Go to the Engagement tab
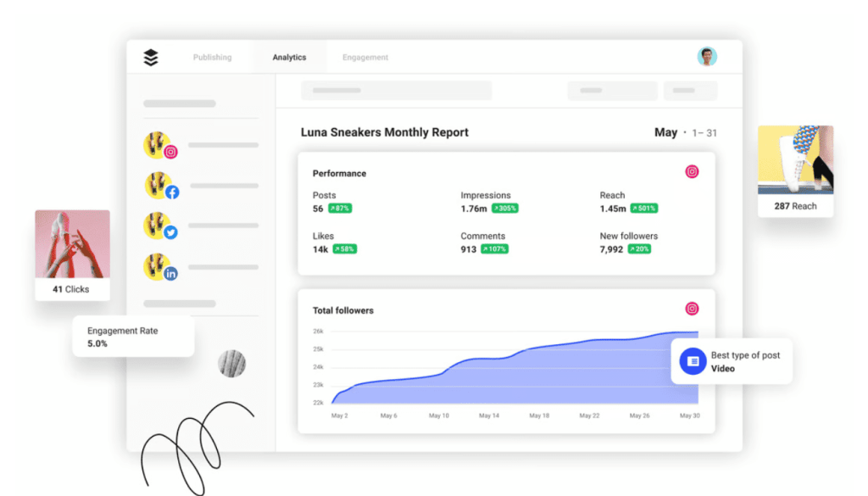Viewport: 868px width, 496px height. (x=365, y=58)
